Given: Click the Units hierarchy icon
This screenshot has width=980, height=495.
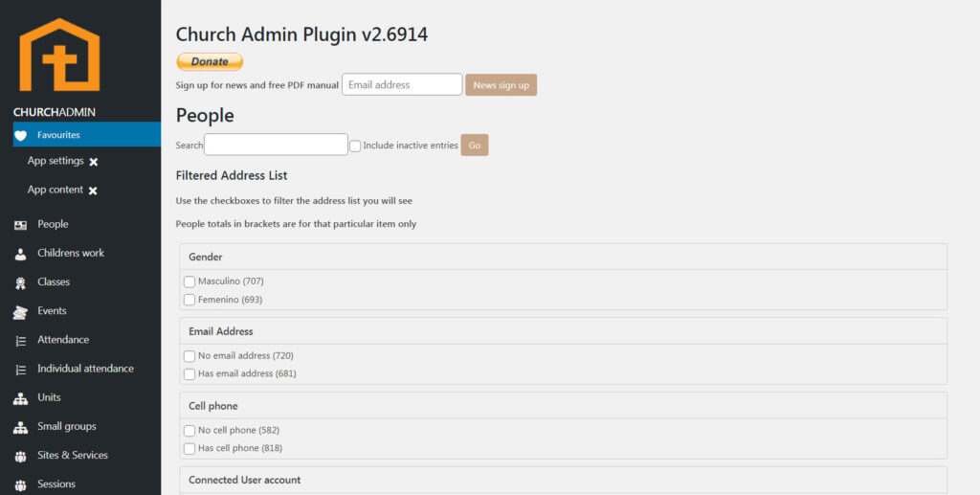Looking at the screenshot, I should click(21, 398).
